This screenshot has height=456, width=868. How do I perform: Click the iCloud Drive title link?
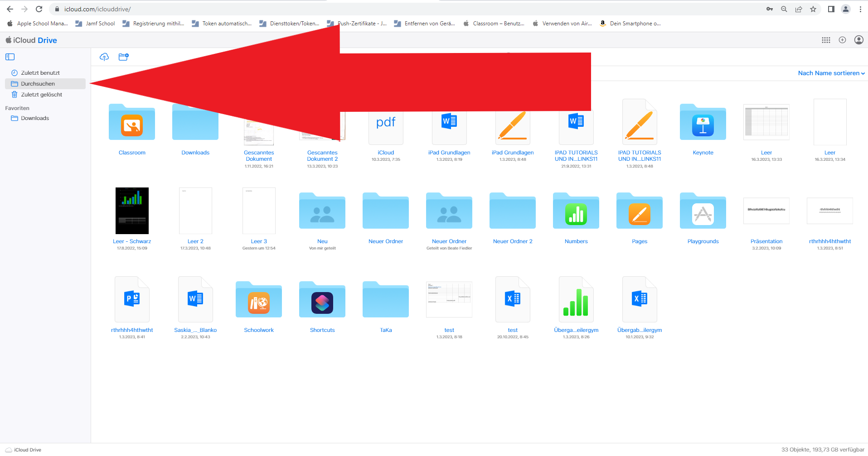click(x=31, y=40)
